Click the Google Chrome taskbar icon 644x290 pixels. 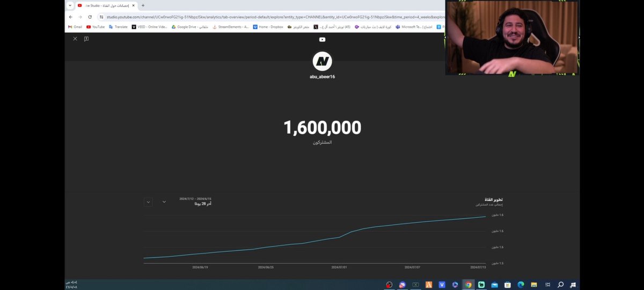coord(469,285)
